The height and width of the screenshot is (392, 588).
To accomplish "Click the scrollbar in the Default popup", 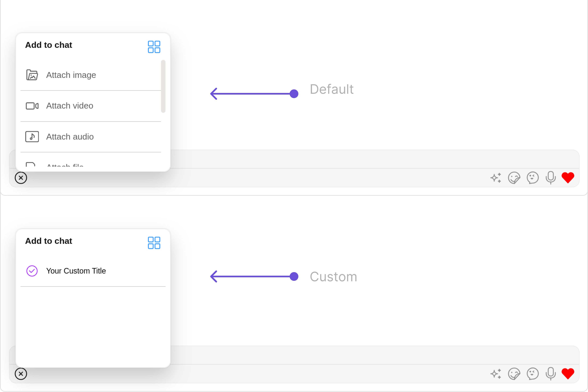I will coord(163,86).
